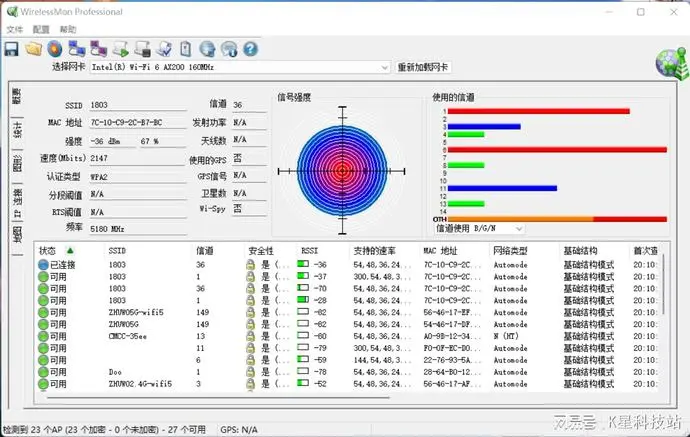Select the row with SSID ZHUW02.4G-wifi5

348,384
